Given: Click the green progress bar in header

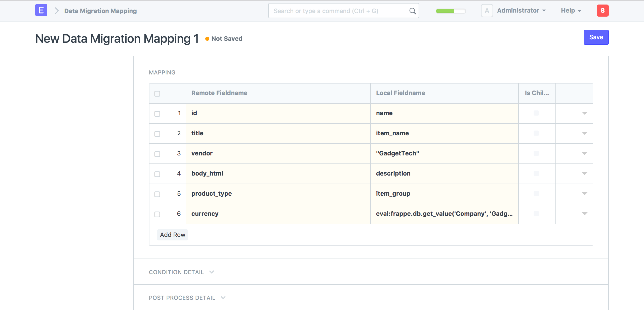Looking at the screenshot, I should (x=445, y=11).
